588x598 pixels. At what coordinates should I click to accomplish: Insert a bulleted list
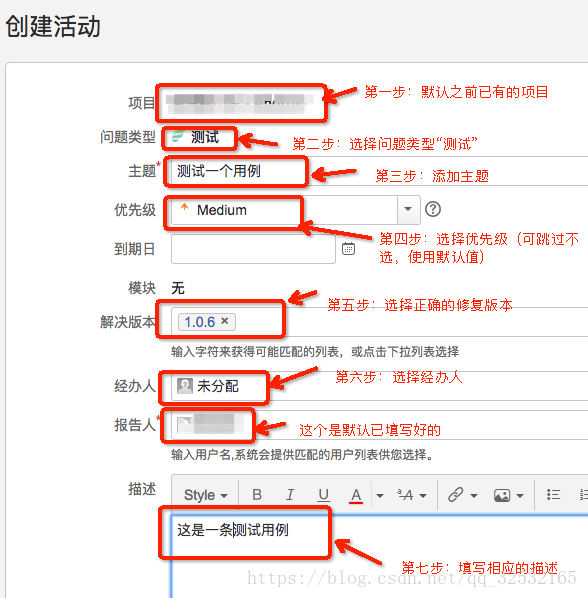pyautogui.click(x=553, y=495)
